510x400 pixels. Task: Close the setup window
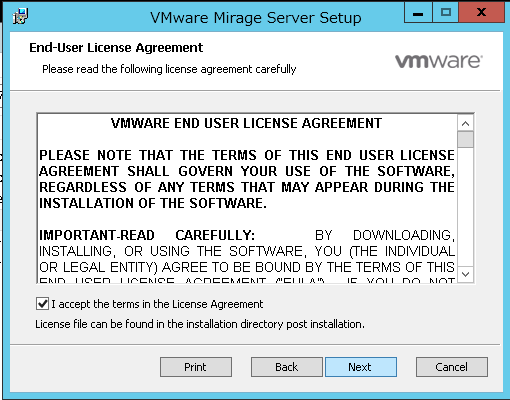(481, 12)
